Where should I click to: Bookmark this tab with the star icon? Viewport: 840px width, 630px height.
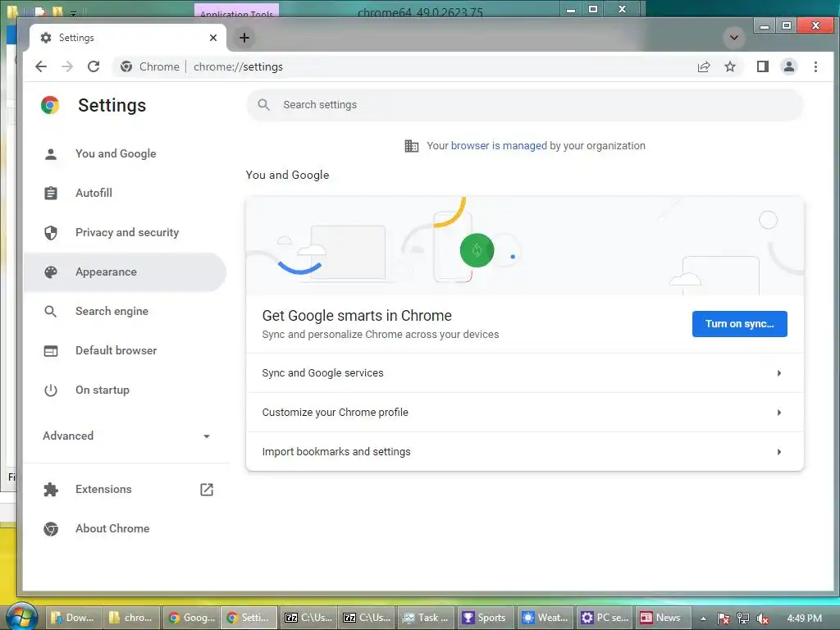[x=730, y=66]
